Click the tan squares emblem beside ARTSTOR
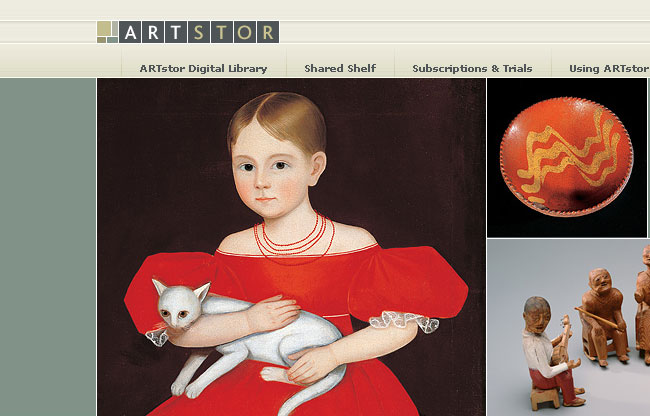The image size is (650, 416). click(x=107, y=32)
